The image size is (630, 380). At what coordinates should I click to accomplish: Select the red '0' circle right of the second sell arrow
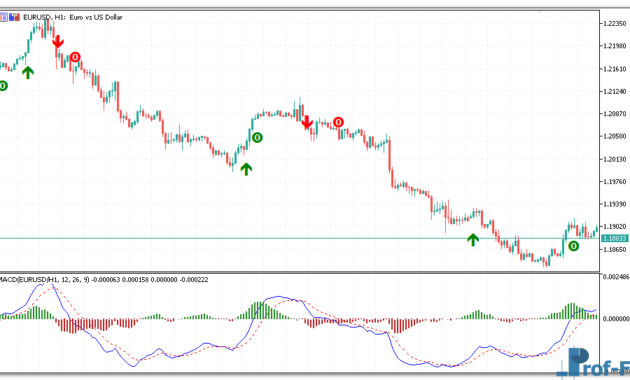(x=338, y=122)
